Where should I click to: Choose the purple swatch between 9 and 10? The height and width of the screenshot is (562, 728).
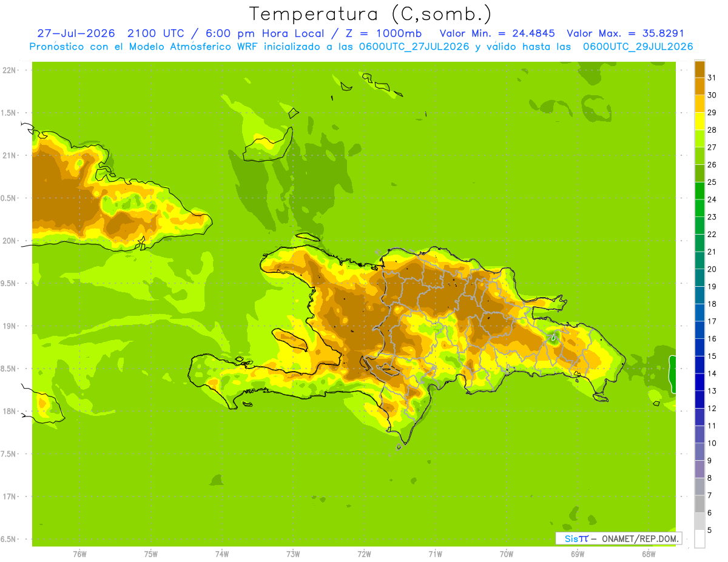click(x=699, y=451)
